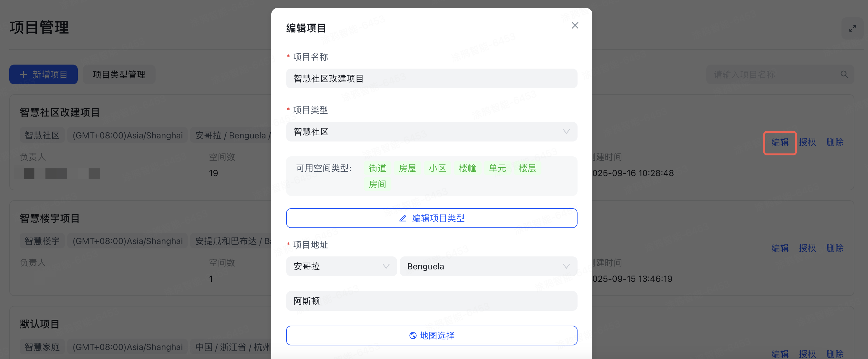Close the 编辑项目 dialog with the X
This screenshot has width=868, height=359.
(x=574, y=25)
